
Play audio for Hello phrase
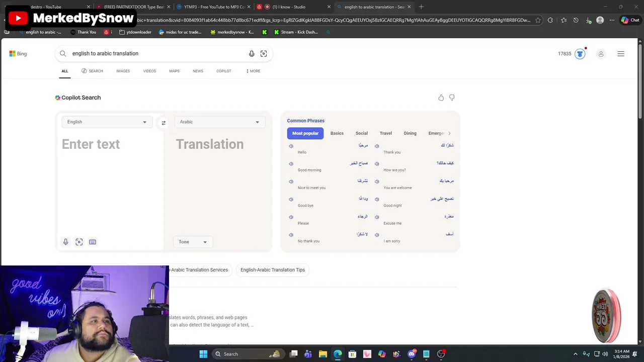pyautogui.click(x=291, y=146)
